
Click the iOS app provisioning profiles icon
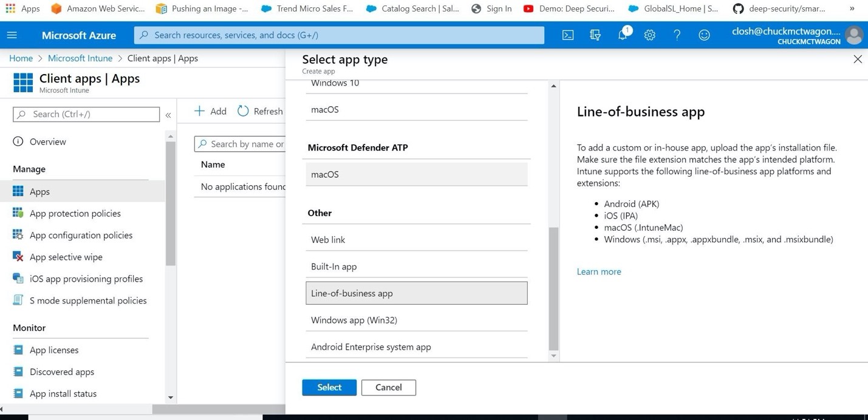[18, 279]
